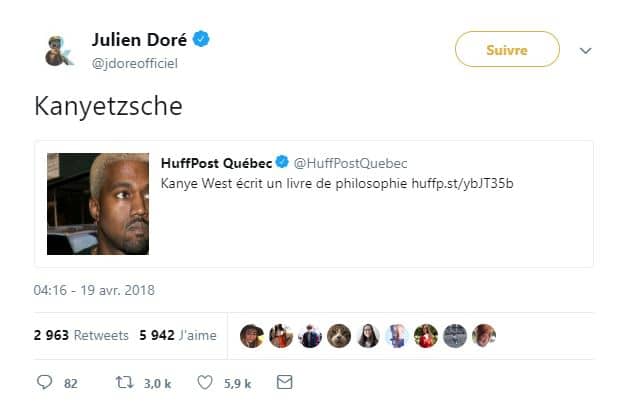The image size is (627, 416).
Task: Click the envelope direct message icon
Action: (284, 382)
